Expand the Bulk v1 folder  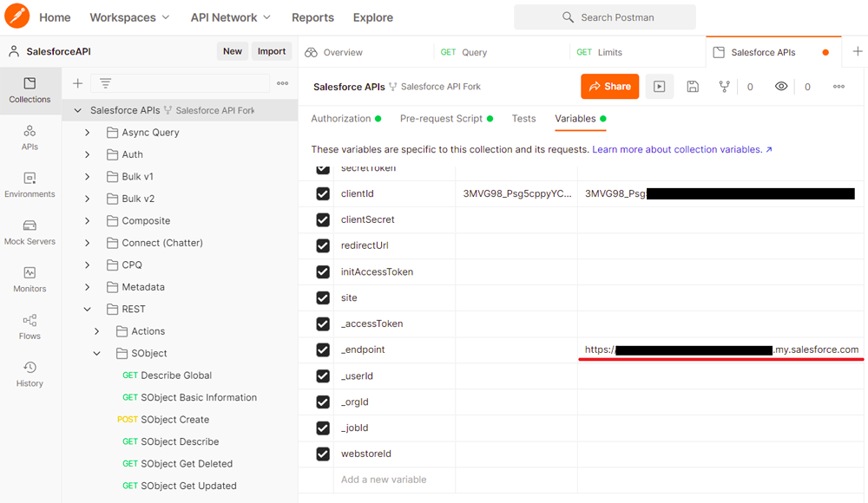pyautogui.click(x=87, y=177)
